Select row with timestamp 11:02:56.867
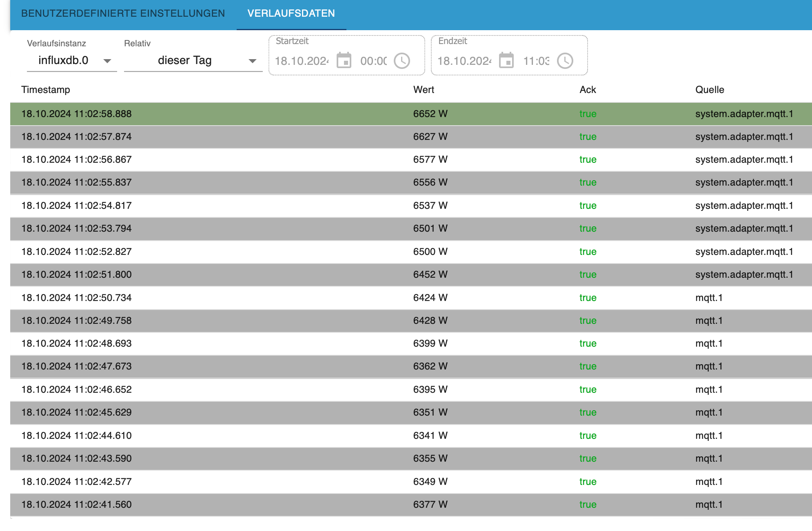812x531 pixels. [x=411, y=159]
